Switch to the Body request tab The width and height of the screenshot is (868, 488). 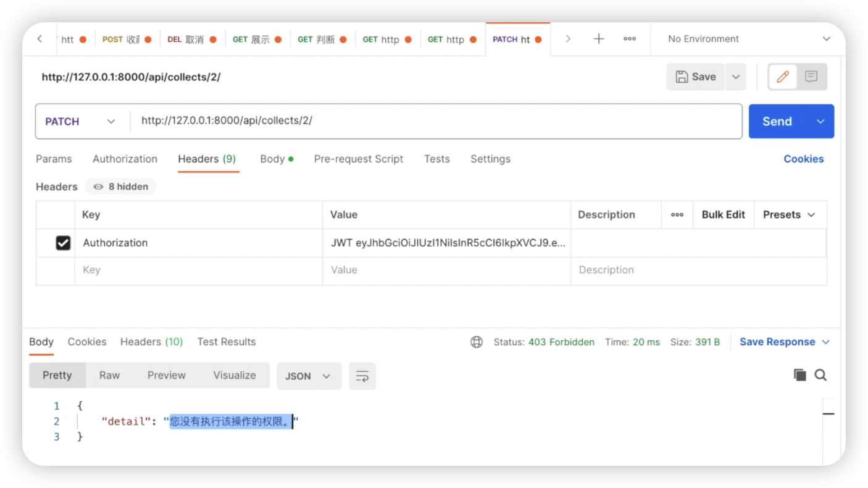point(272,159)
